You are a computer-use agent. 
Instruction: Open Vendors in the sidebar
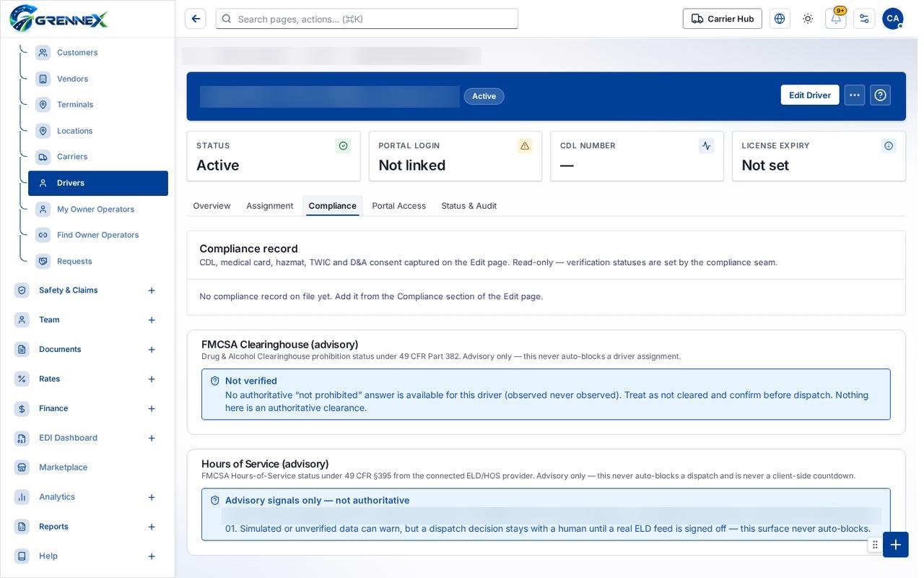98,79
